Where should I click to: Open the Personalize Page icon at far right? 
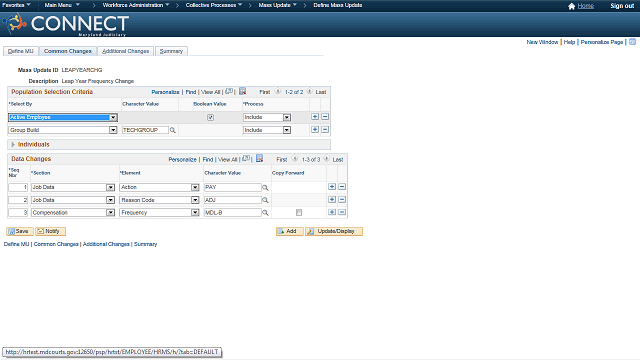[632, 42]
